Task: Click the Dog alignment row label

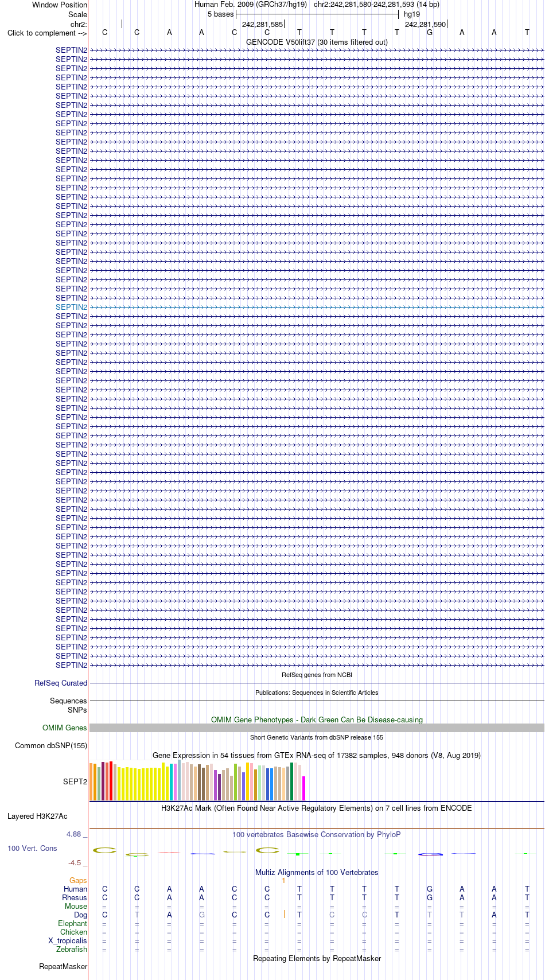Action: click(x=80, y=915)
